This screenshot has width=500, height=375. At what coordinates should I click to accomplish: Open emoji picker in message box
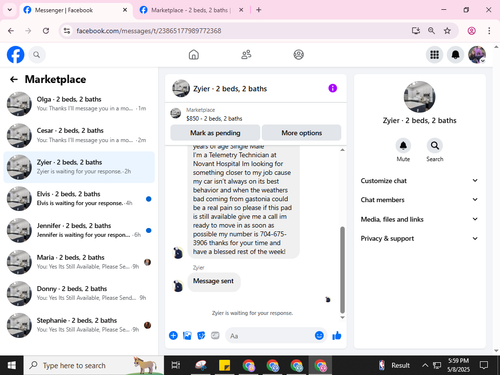(319, 335)
